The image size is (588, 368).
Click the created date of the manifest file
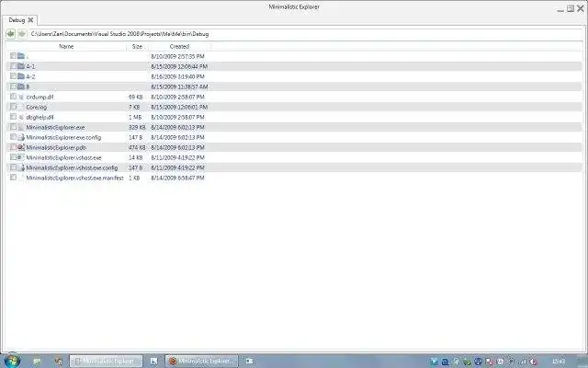coord(177,178)
